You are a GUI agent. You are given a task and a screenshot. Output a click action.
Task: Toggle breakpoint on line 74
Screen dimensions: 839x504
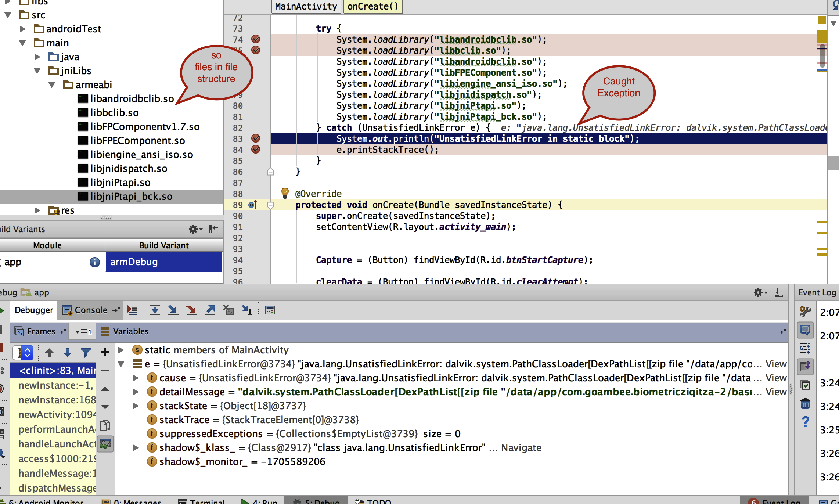(x=256, y=39)
